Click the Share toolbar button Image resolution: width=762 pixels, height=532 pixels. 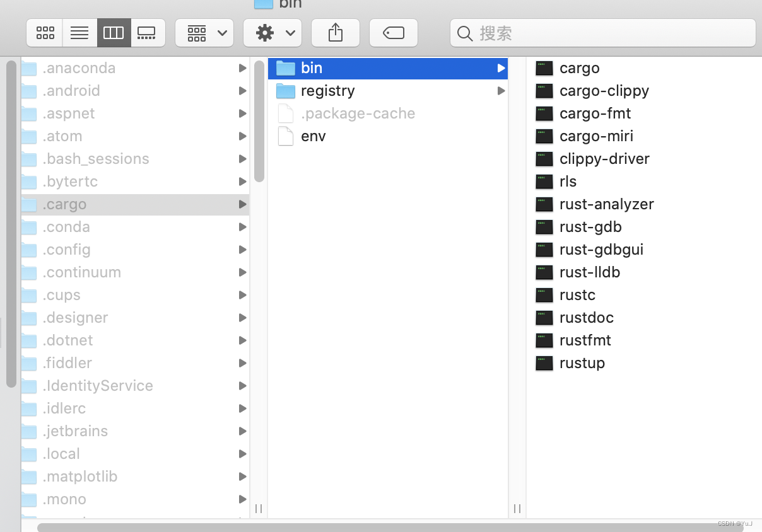(336, 33)
